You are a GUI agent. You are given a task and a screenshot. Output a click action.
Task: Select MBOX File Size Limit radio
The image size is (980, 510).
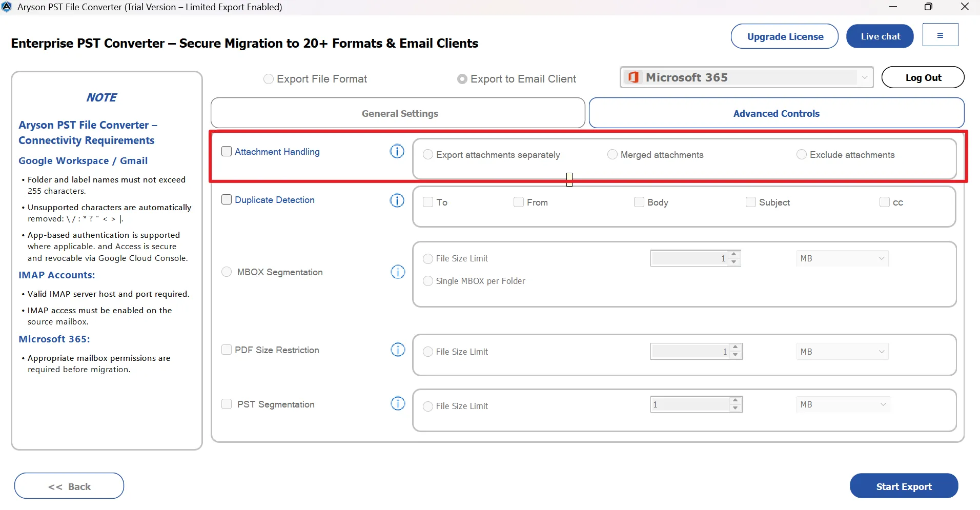pyautogui.click(x=428, y=258)
